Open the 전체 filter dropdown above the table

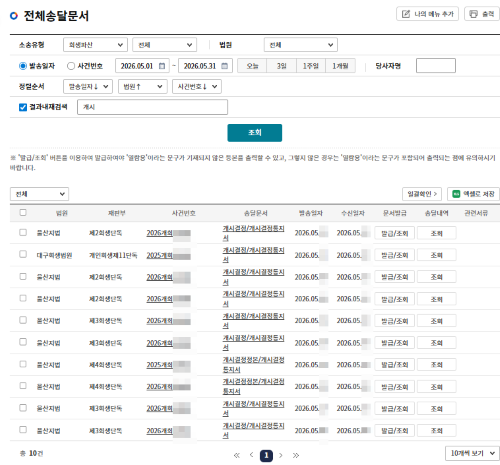point(39,194)
